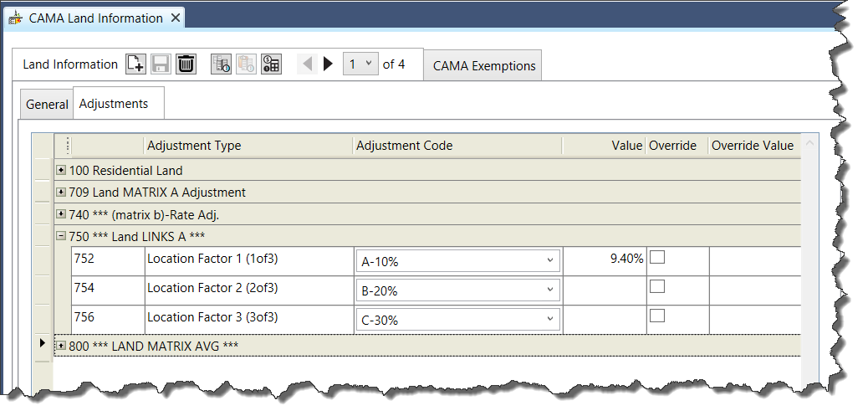Click the grid column chooser dotted handle
This screenshot has height=416, width=868.
tap(68, 146)
